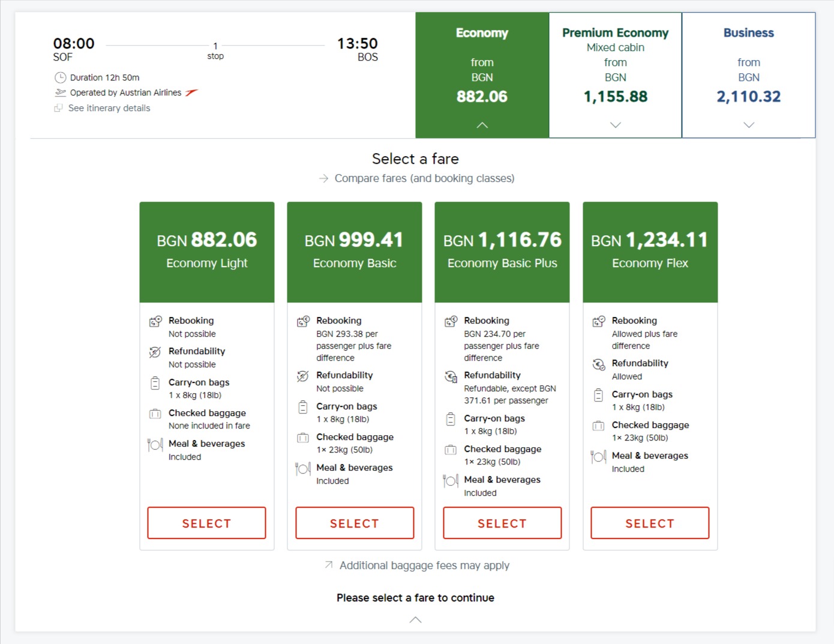Image resolution: width=834 pixels, height=644 pixels.
Task: Click the SOF departure airport code
Action: 62,57
